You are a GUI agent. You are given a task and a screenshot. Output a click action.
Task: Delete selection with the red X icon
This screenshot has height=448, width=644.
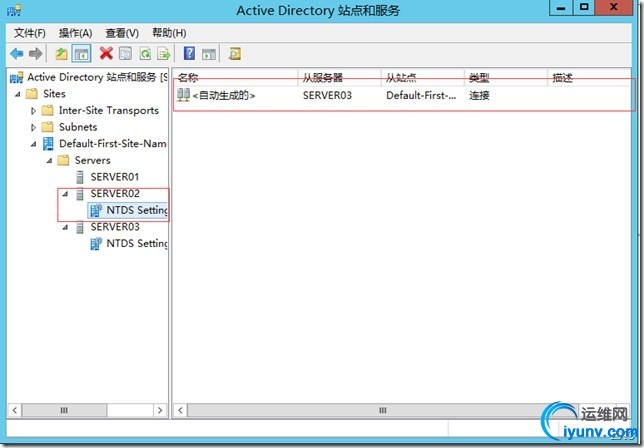point(106,53)
